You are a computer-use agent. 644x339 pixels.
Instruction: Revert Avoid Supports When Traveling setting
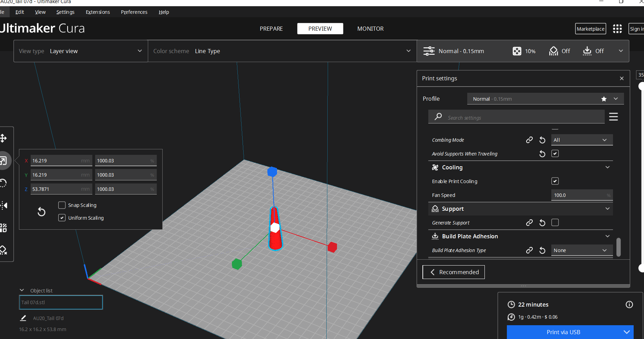(x=542, y=153)
